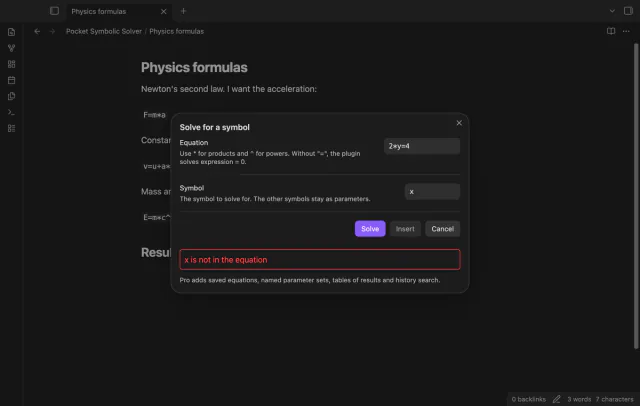Screen dimensions: 640x406
Task: Click the Cancel button
Action: [442, 229]
